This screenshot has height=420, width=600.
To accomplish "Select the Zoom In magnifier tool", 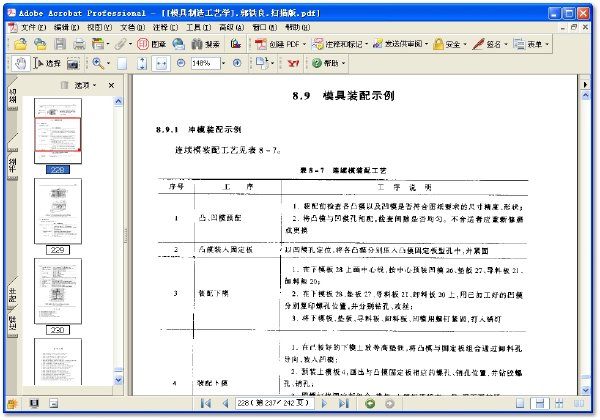I will [98, 63].
